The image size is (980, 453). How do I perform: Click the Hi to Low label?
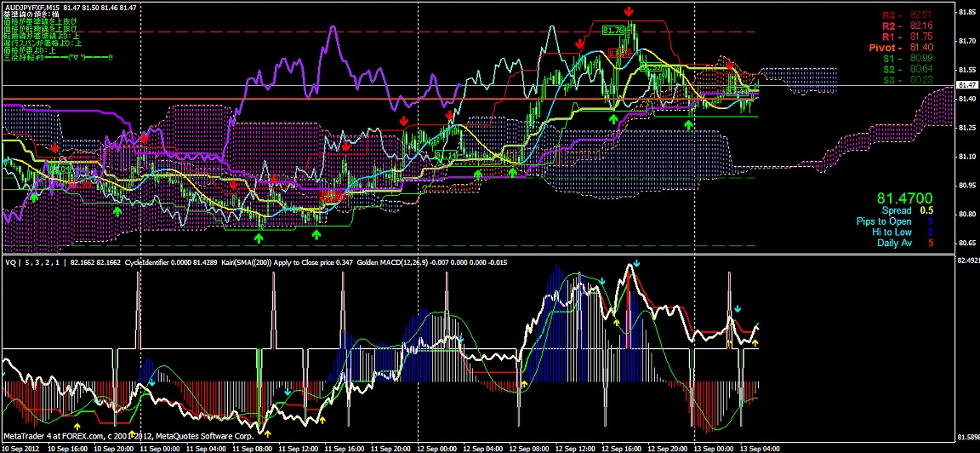click(x=890, y=232)
